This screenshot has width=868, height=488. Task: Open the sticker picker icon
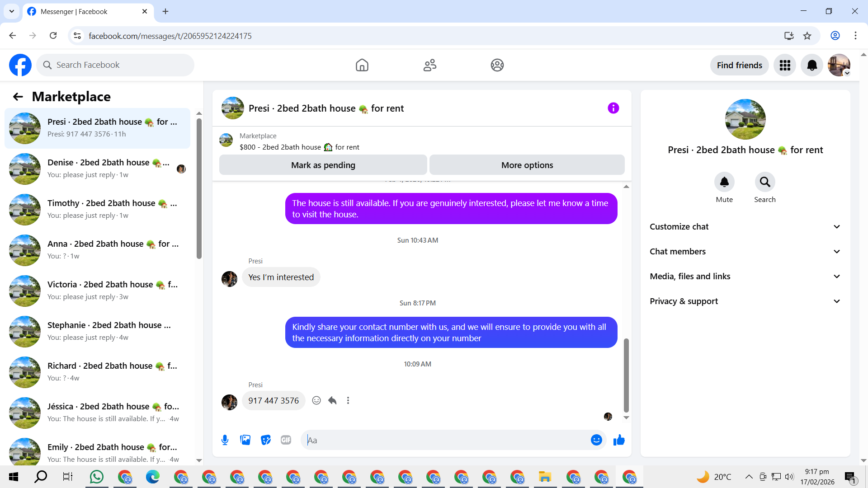[x=266, y=440]
